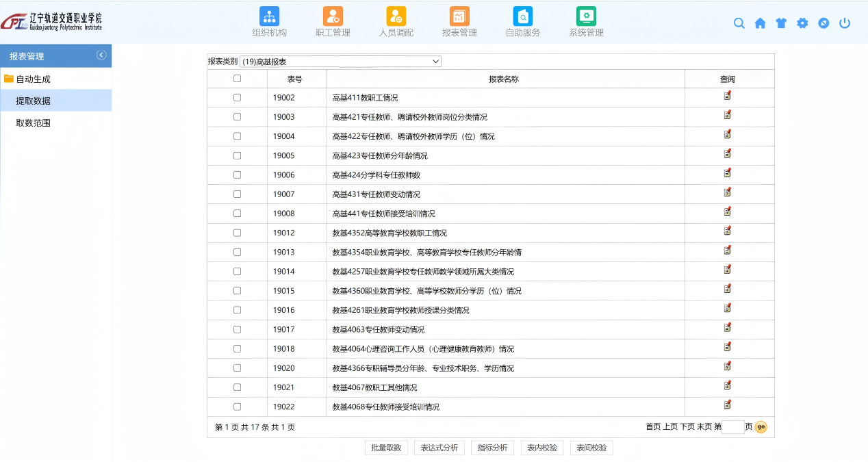Select 提取数据 in the sidebar
Screen dimensions: 868x462
[x=33, y=101]
